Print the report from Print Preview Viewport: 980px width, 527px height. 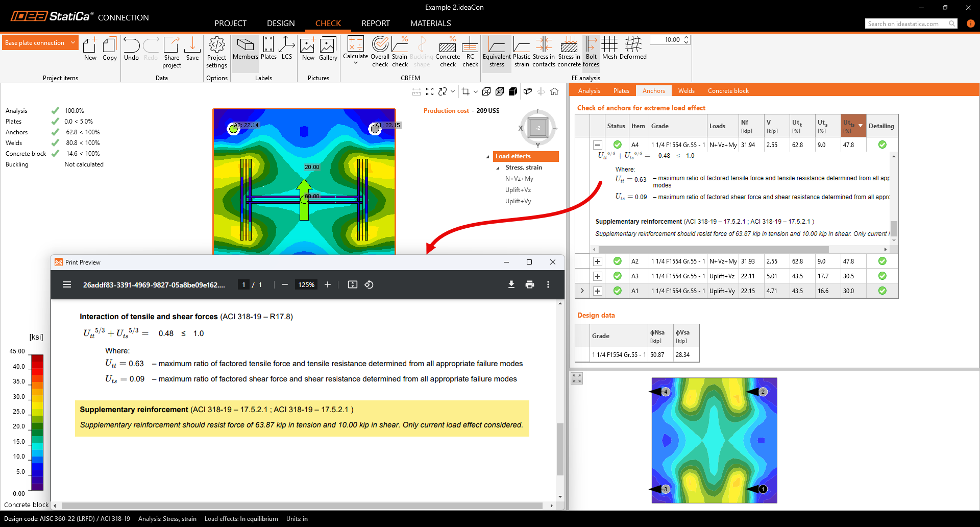coord(530,284)
